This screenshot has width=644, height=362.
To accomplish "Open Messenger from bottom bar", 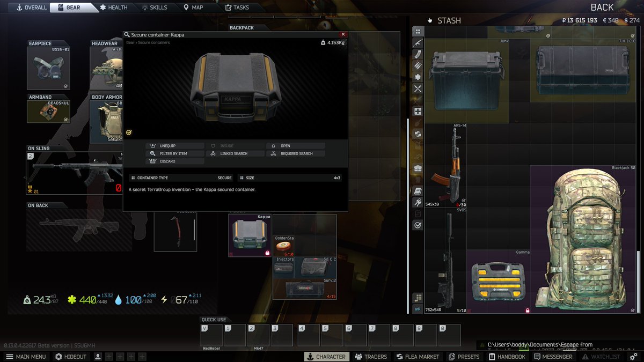I will point(553,357).
